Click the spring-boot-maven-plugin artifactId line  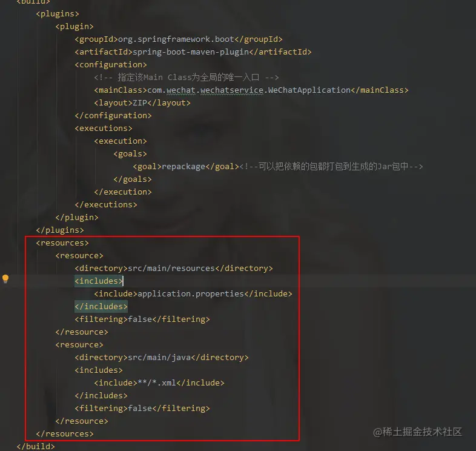tap(193, 52)
